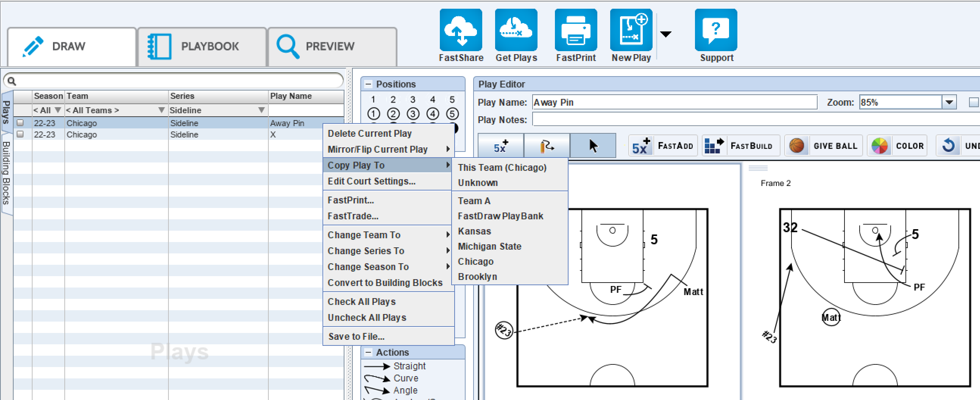Screen dimensions: 980x400
Task: Click the Play Notes input field
Action: [756, 120]
